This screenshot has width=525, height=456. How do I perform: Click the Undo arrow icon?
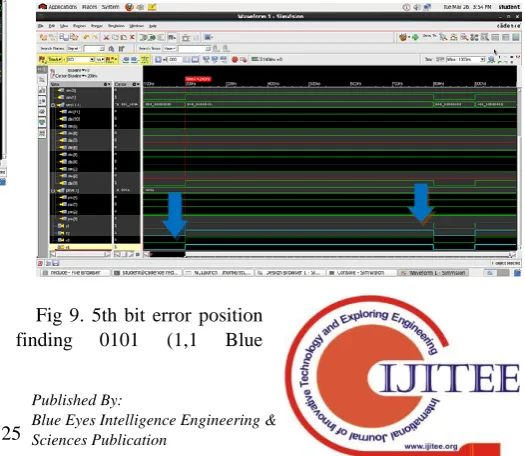tap(87, 37)
